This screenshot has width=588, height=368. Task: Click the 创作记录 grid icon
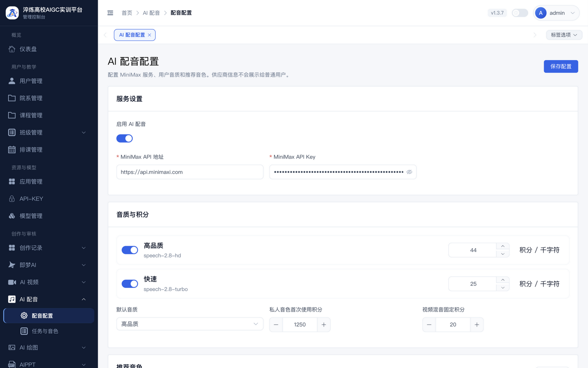point(12,248)
